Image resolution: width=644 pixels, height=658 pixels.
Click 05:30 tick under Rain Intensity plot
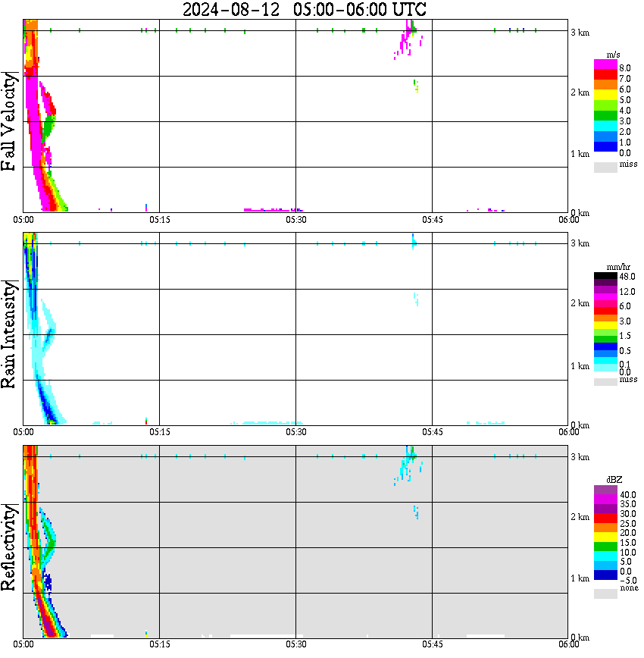tap(296, 432)
